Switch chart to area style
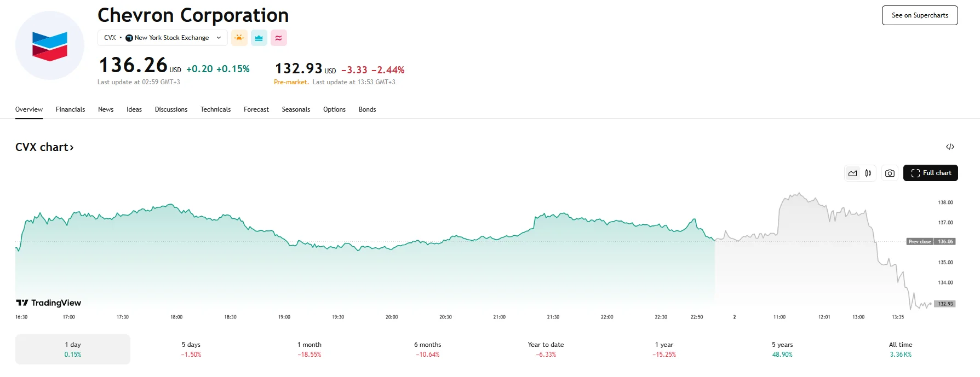 (853, 173)
